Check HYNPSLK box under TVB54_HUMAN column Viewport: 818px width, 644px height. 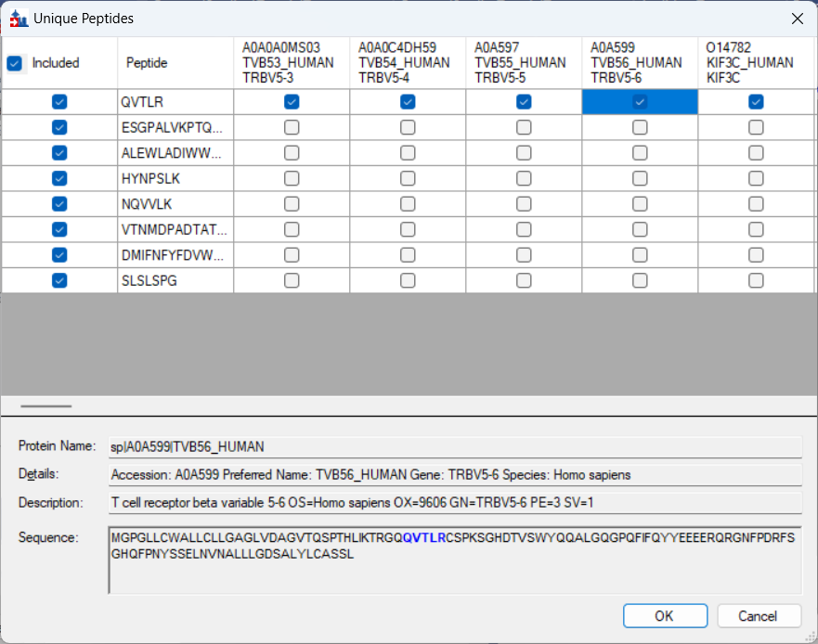pos(408,178)
